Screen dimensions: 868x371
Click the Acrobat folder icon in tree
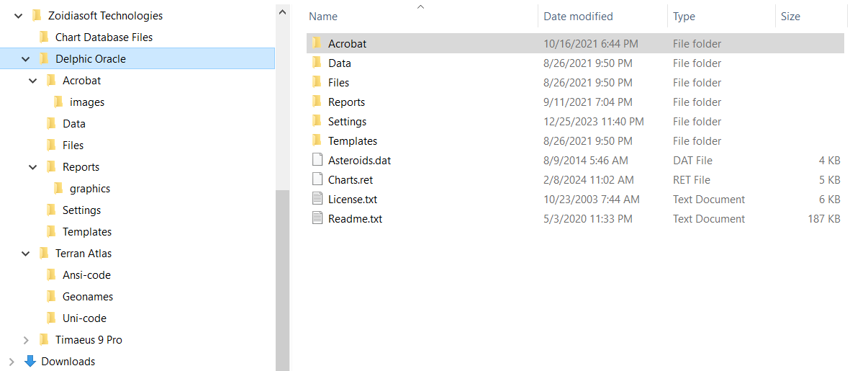[51, 80]
